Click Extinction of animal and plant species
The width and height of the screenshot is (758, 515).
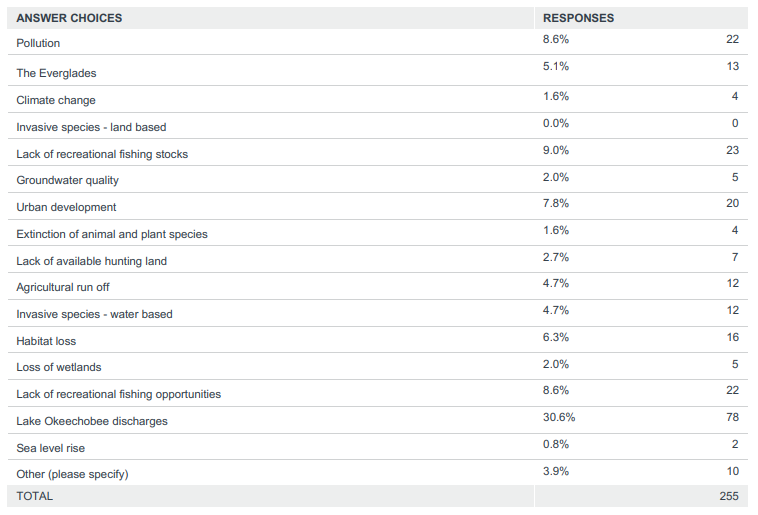[x=112, y=234]
